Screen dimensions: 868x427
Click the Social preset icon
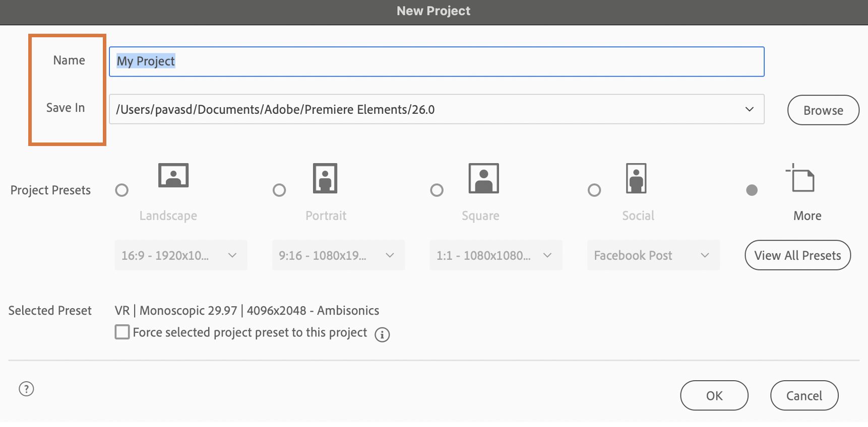click(636, 178)
